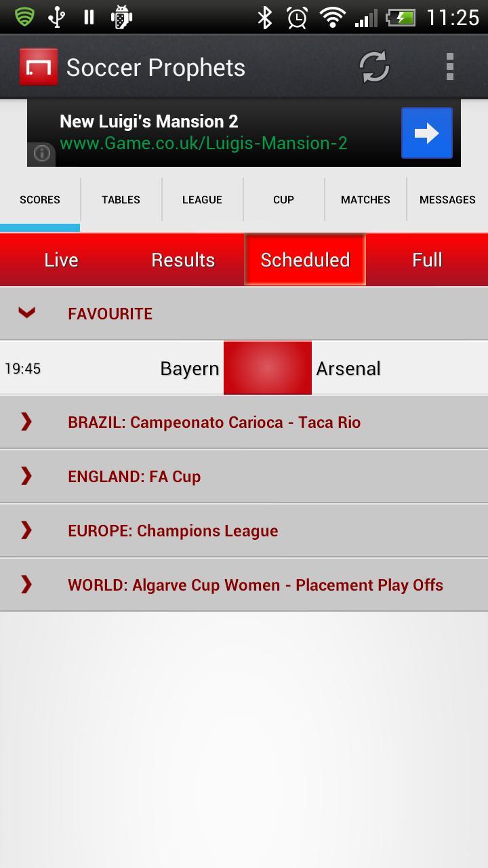The height and width of the screenshot is (868, 488).
Task: Tap the blue arrow on the ad
Action: pyautogui.click(x=426, y=133)
